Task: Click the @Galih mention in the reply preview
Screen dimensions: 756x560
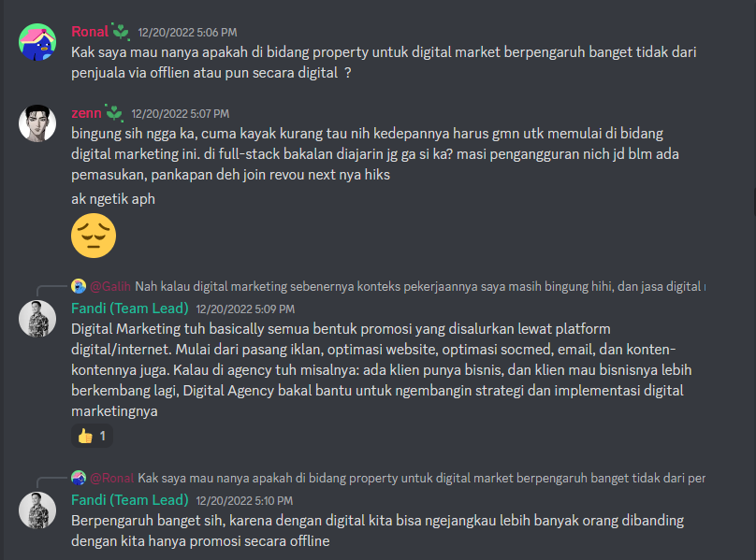Action: coord(110,286)
